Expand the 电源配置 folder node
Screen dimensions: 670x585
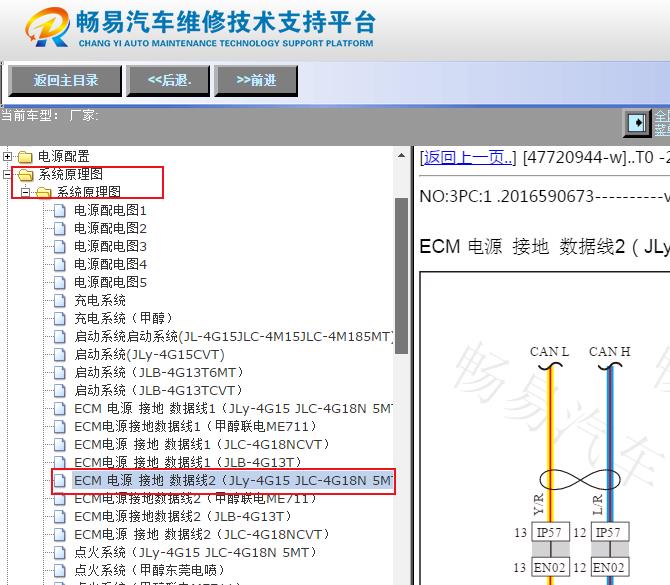7,156
